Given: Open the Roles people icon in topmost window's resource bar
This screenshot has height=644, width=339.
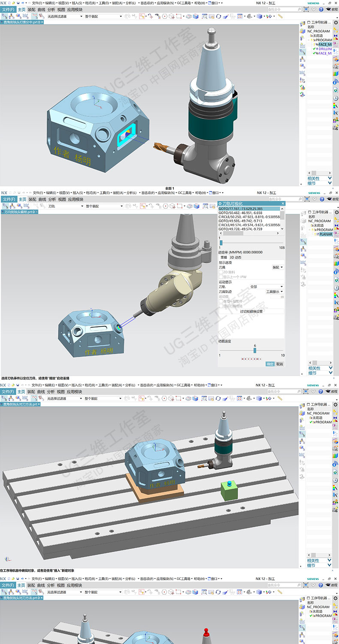Looking at the screenshot, I should coord(336,120).
